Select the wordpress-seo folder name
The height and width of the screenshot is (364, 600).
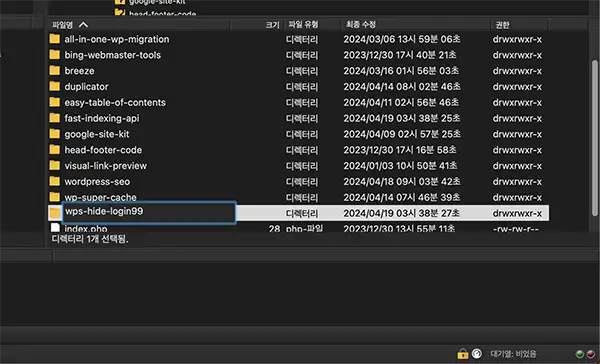[97, 181]
